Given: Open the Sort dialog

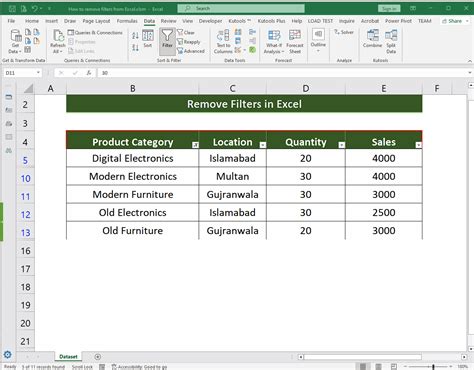Looking at the screenshot, I should click(148, 39).
